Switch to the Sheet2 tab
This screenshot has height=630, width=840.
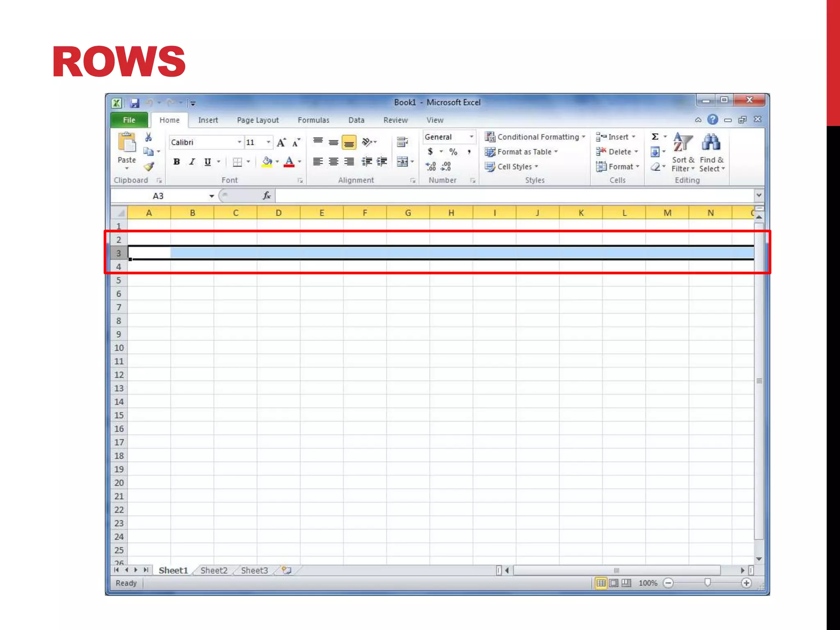pos(214,570)
